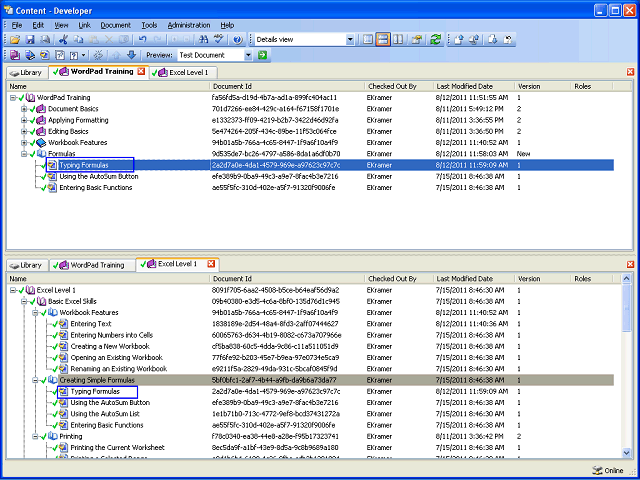Sort upper pane by Document Id column
The height and width of the screenshot is (480, 640).
287,87
